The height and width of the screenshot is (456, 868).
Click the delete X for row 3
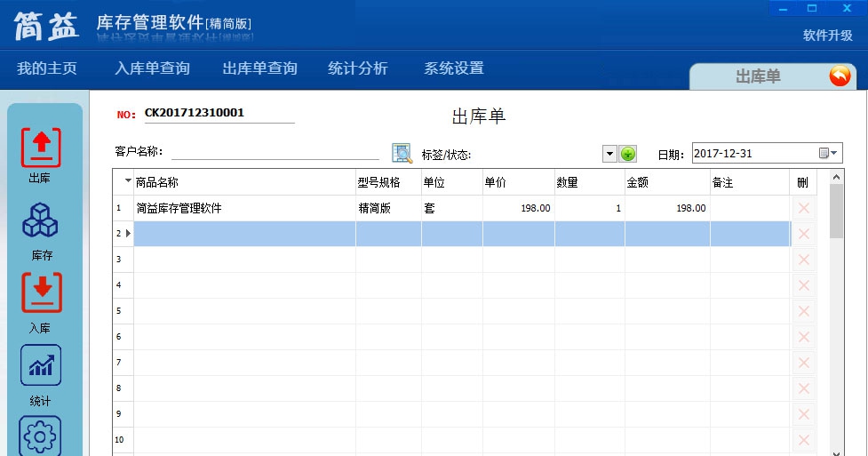tap(804, 260)
